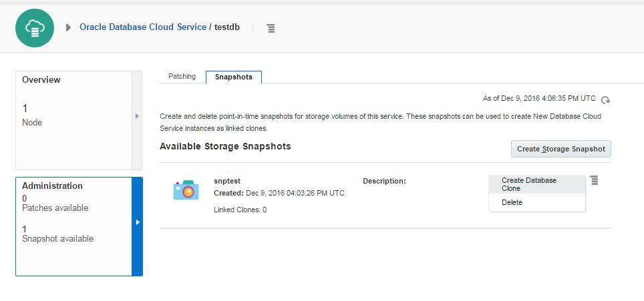Click the snptest camera snapshot icon

[x=186, y=190]
